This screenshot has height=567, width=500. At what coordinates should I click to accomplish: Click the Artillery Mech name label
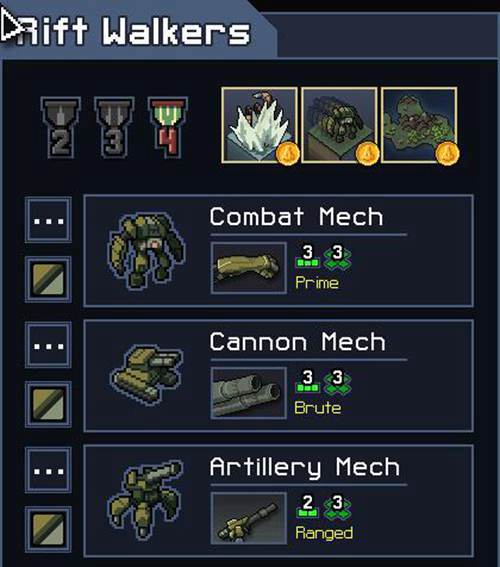tap(305, 467)
